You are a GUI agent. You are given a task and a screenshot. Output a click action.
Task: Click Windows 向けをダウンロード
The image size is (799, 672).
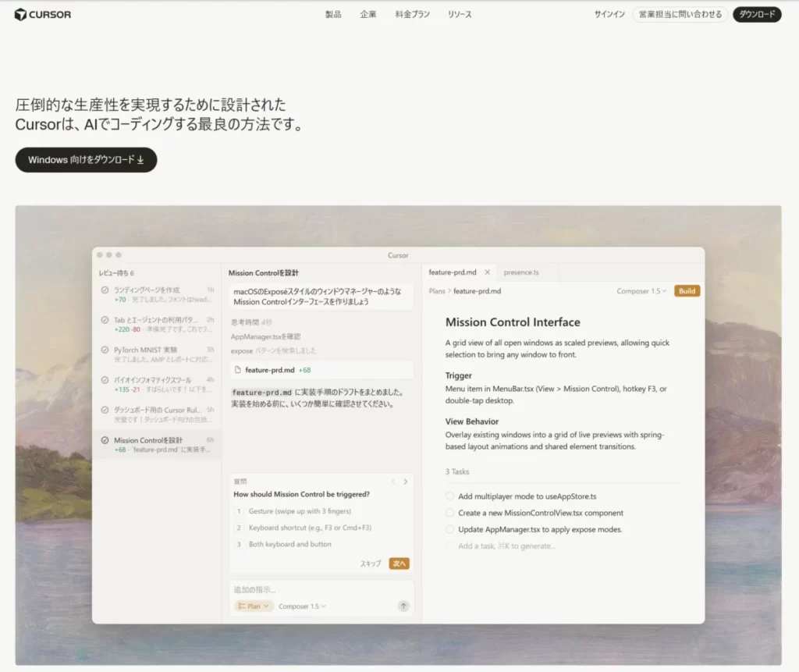[x=86, y=160]
